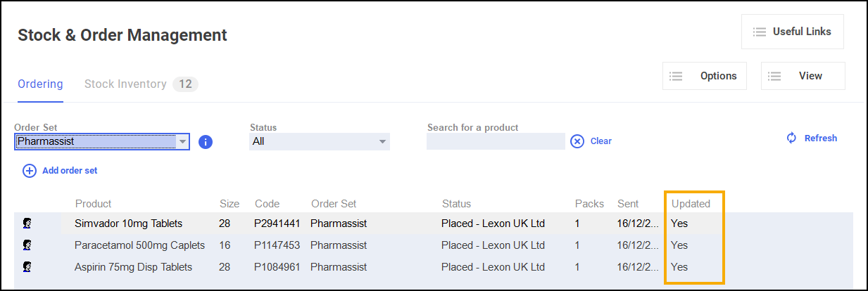Open the Options menu
Viewport: 868px width, 291px height.
705,76
